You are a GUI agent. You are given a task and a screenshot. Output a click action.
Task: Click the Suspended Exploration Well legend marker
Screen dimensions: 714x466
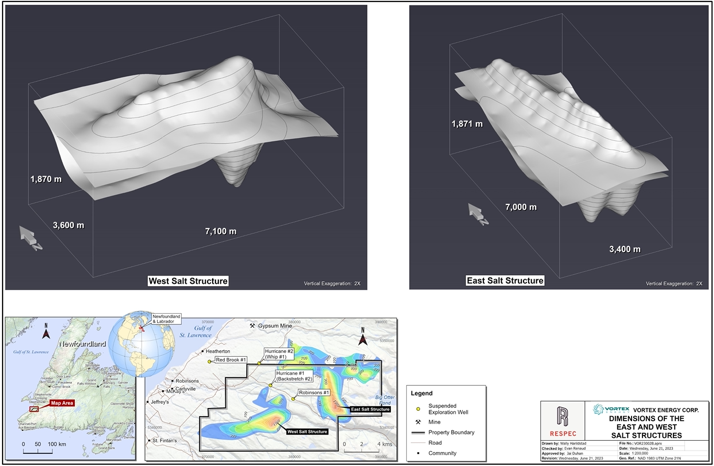tap(417, 407)
